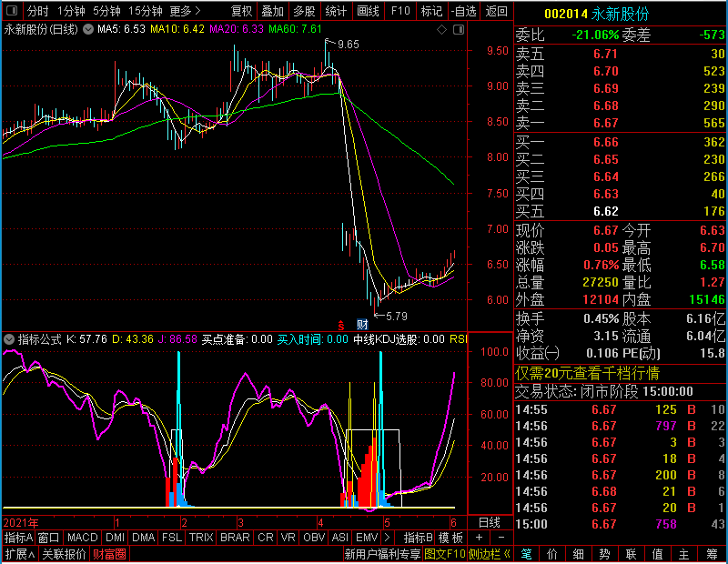728x564 pixels.
Task: Click the 仅需20元查看千档行情 promo link
Action: (587, 373)
